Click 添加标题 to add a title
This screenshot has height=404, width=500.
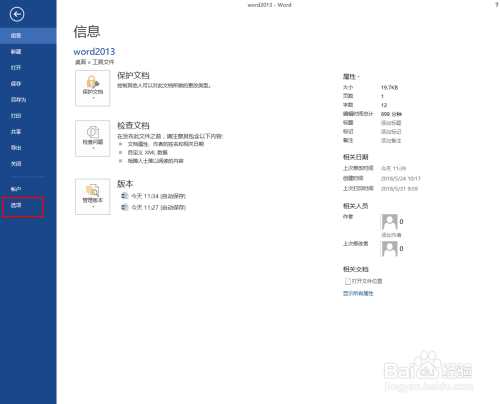coord(391,123)
